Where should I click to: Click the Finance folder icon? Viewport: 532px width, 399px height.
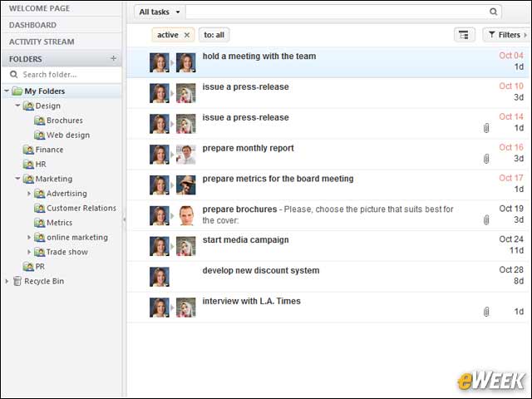[28, 150]
